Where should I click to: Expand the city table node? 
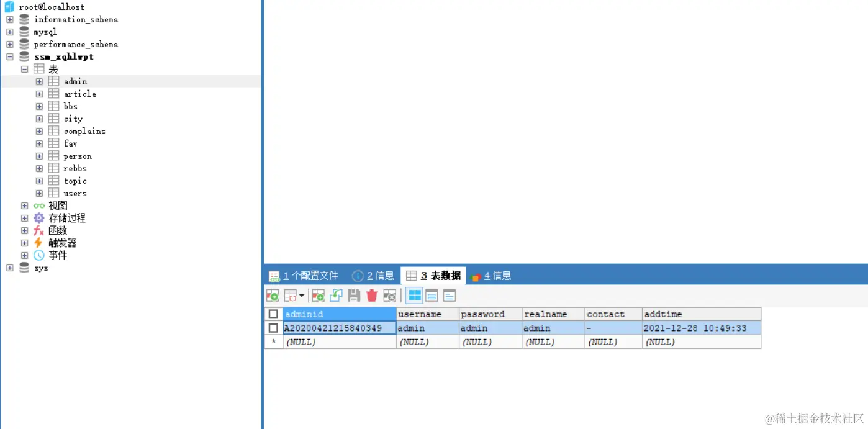(x=39, y=119)
